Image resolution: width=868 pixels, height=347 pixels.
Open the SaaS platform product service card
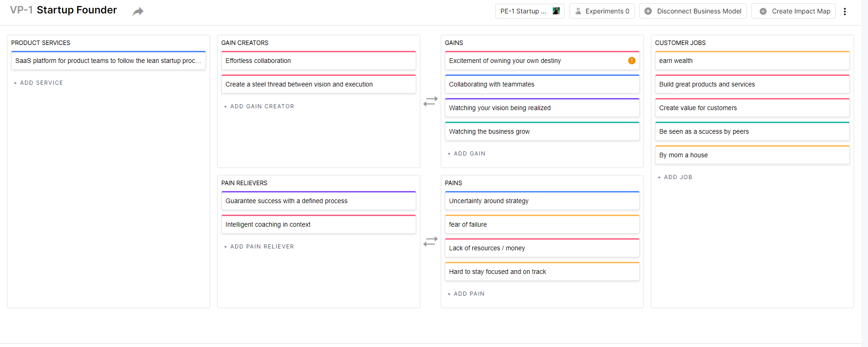pyautogui.click(x=108, y=61)
